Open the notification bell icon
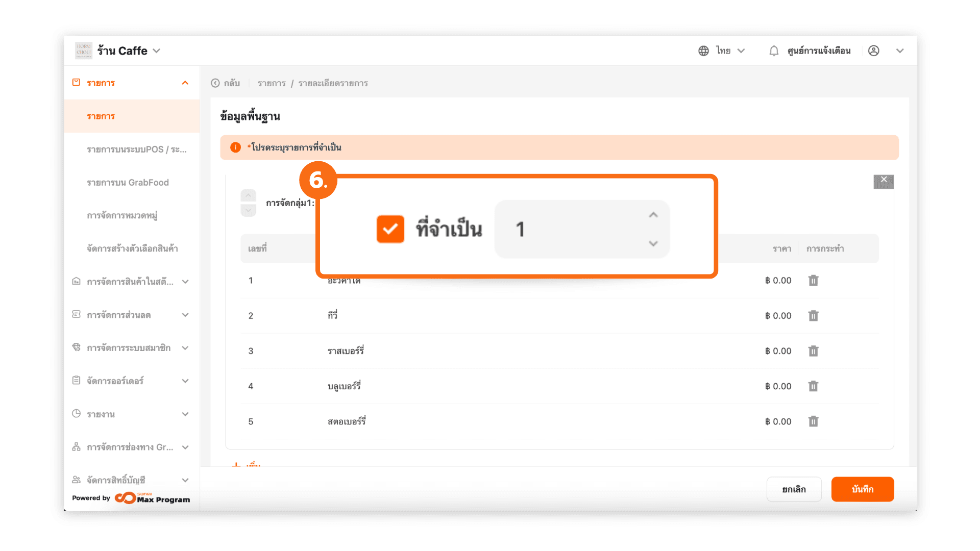The height and width of the screenshot is (551, 980). [774, 51]
